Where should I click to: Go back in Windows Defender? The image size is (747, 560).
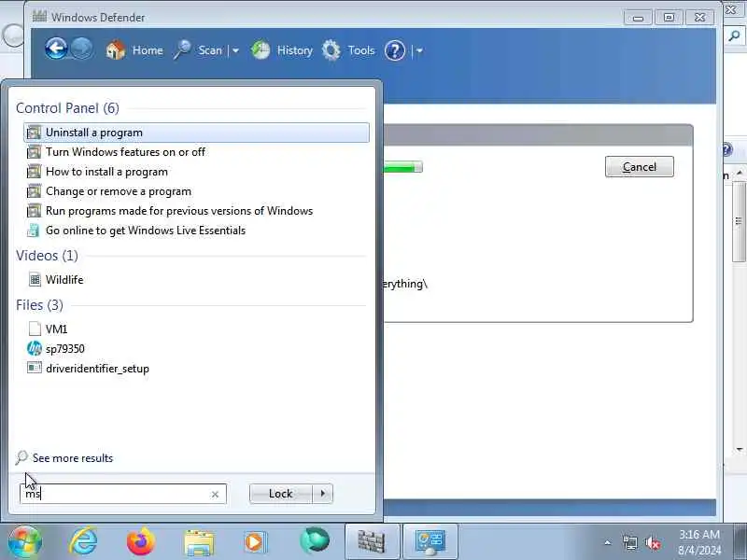[x=56, y=49]
